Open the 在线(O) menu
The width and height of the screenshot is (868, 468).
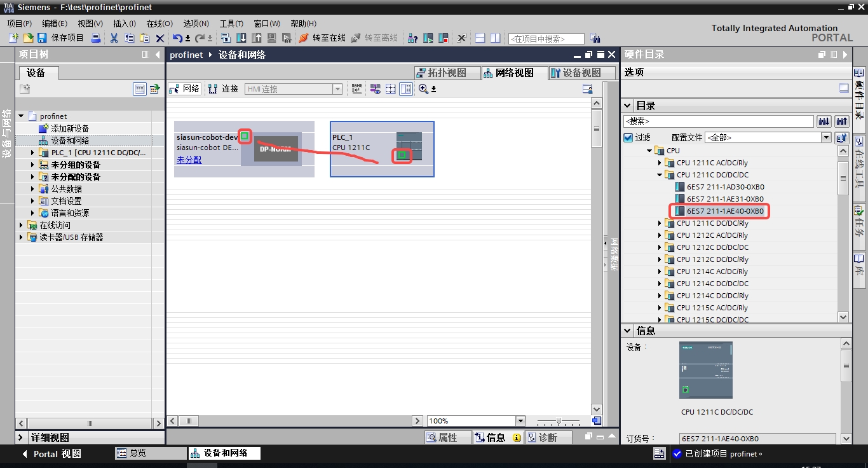159,24
